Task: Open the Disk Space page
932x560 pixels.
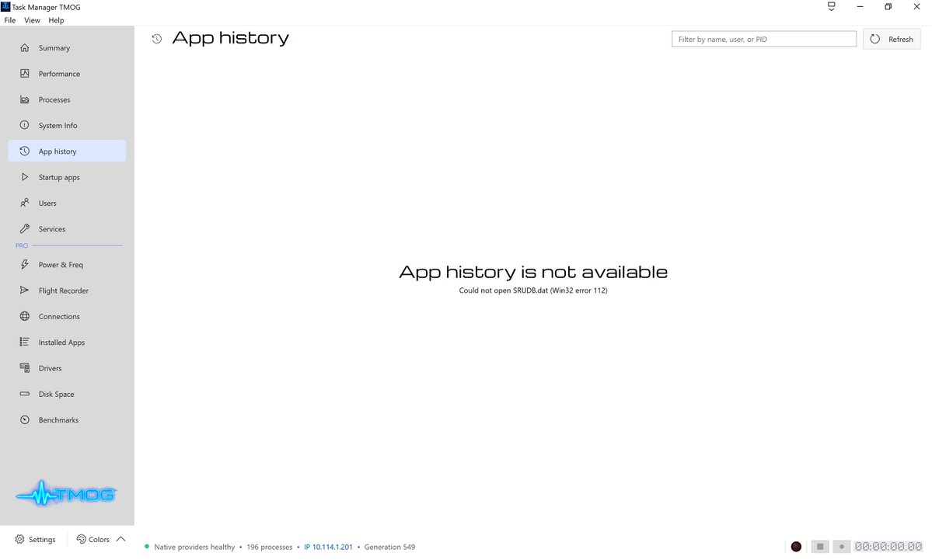Action: point(67,394)
